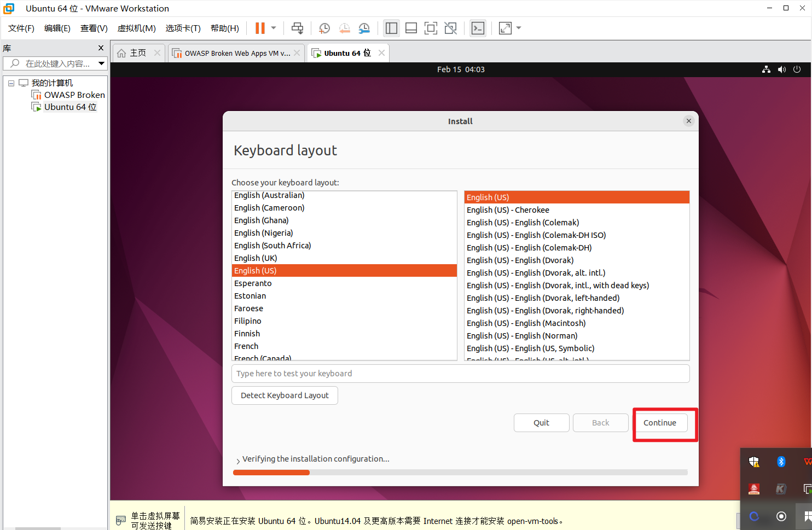Click the send Ctrl+Alt+Del icon in toolbar

[297, 28]
